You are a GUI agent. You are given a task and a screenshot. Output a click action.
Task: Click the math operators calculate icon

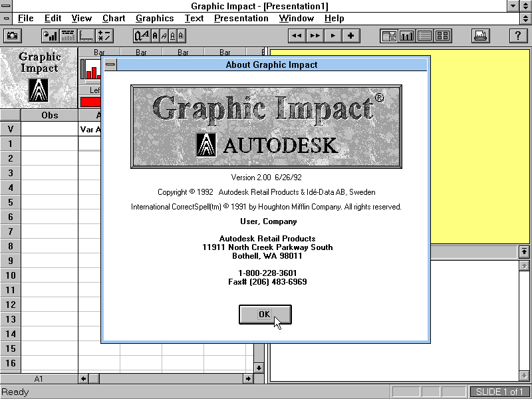(104, 36)
